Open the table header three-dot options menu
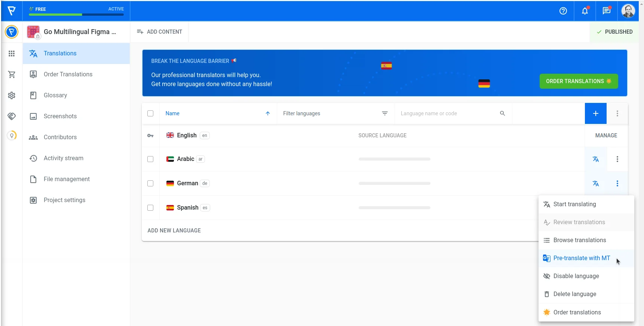This screenshot has height=326, width=644. 617,113
